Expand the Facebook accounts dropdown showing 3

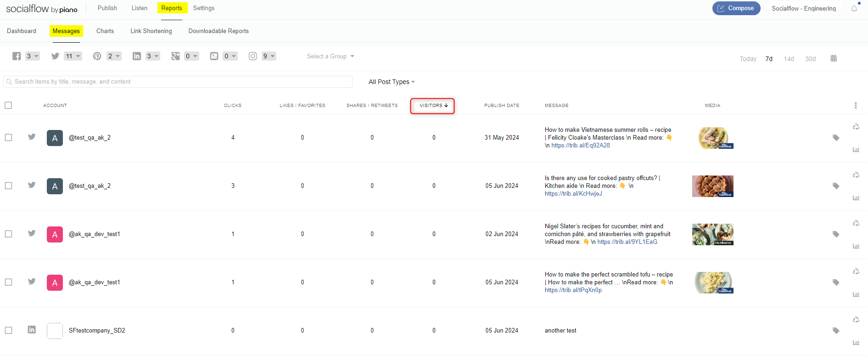click(x=33, y=56)
